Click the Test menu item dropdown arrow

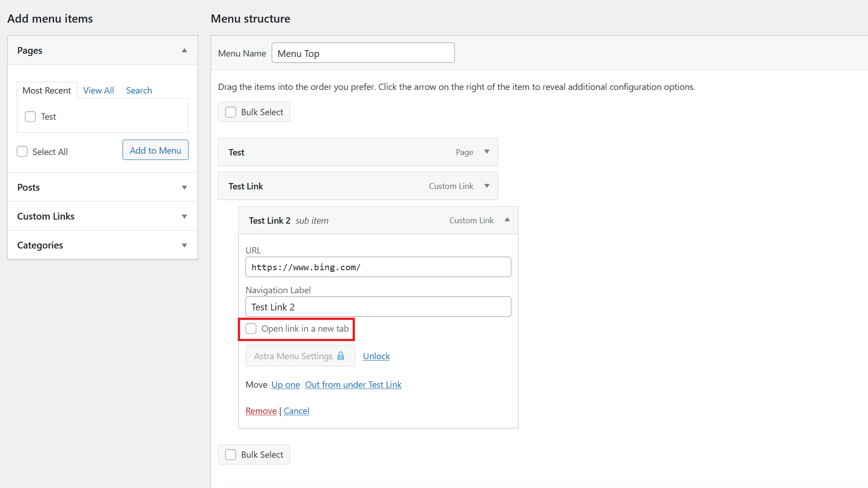click(487, 151)
